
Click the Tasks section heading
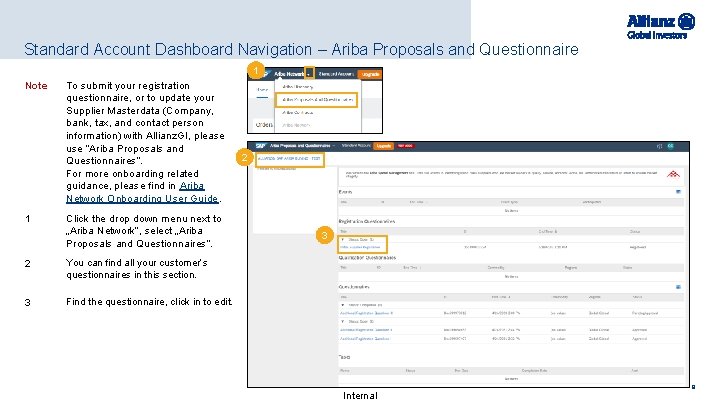pyautogui.click(x=344, y=357)
